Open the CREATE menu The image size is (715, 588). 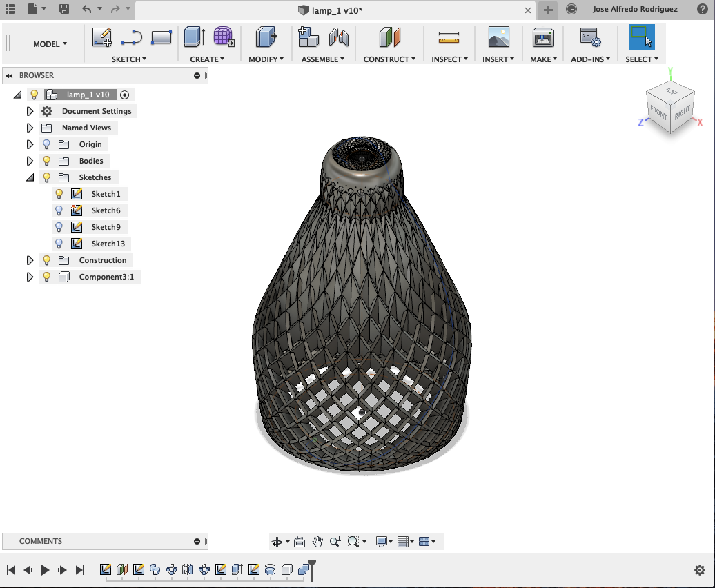tap(207, 59)
